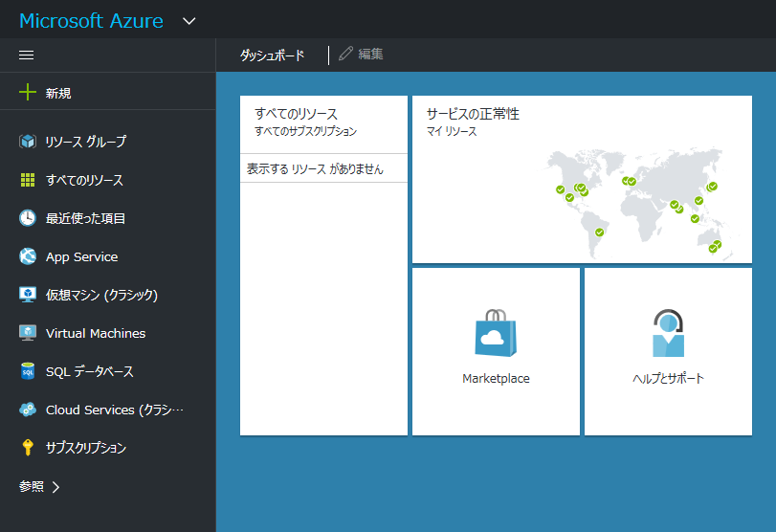
Task: Click the ヘルプとサポート label text
Action: coord(668,379)
